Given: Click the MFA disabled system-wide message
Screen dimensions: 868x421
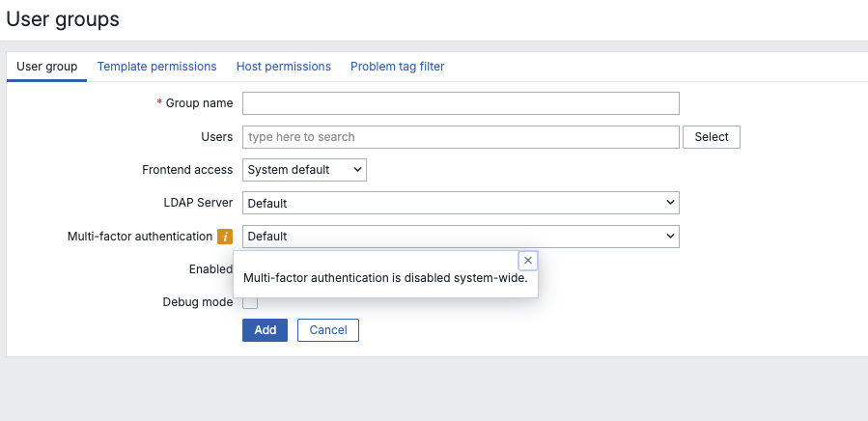Looking at the screenshot, I should tap(385, 278).
